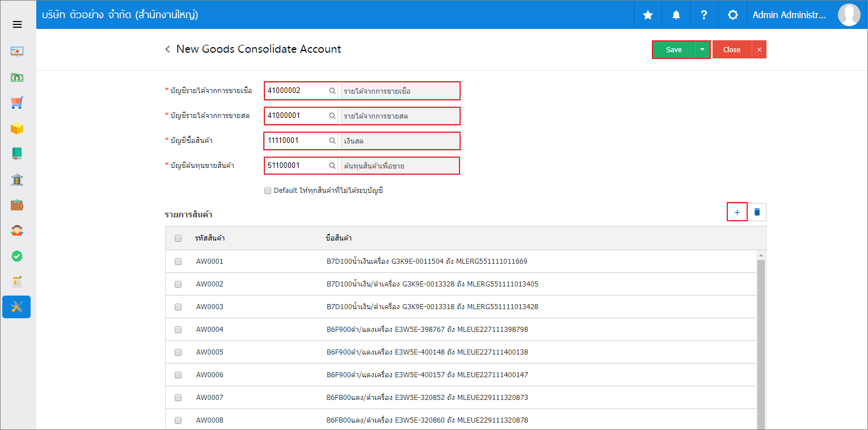
Task: Delete selected products with trash icon
Action: coord(757,212)
